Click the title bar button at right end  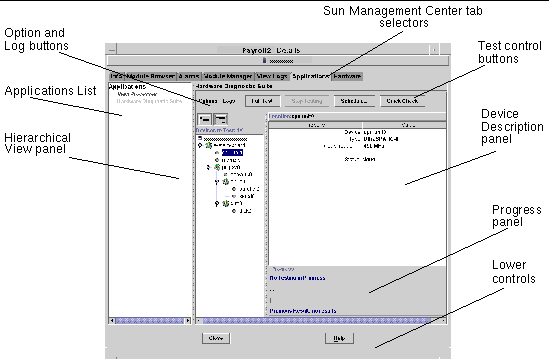(434, 50)
